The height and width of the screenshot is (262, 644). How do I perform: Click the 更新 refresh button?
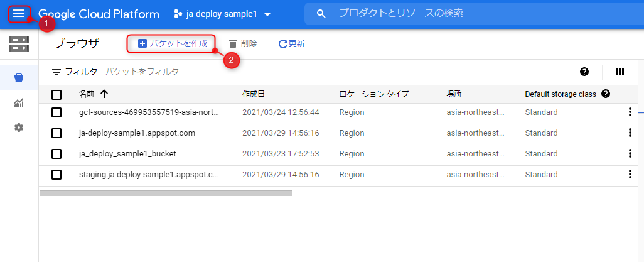pyautogui.click(x=292, y=44)
